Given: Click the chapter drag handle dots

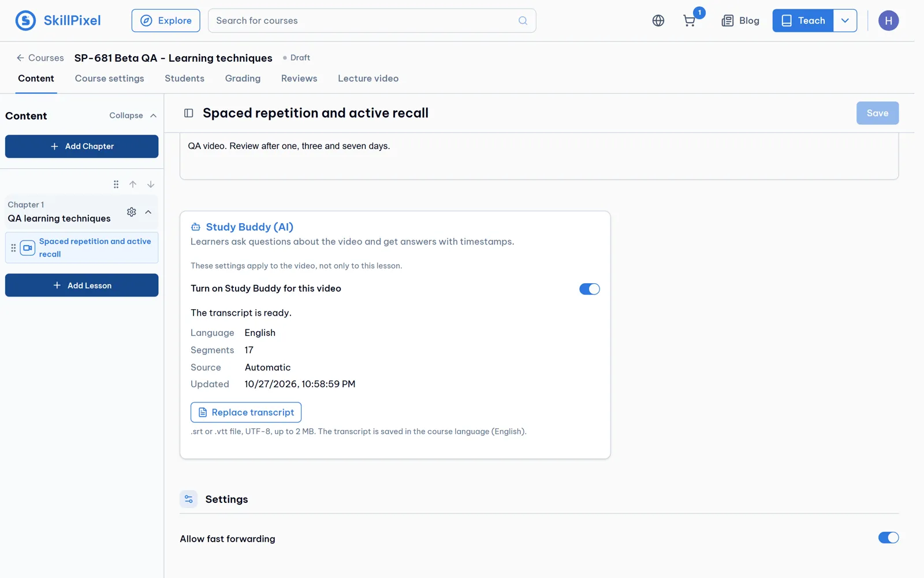Looking at the screenshot, I should point(116,184).
